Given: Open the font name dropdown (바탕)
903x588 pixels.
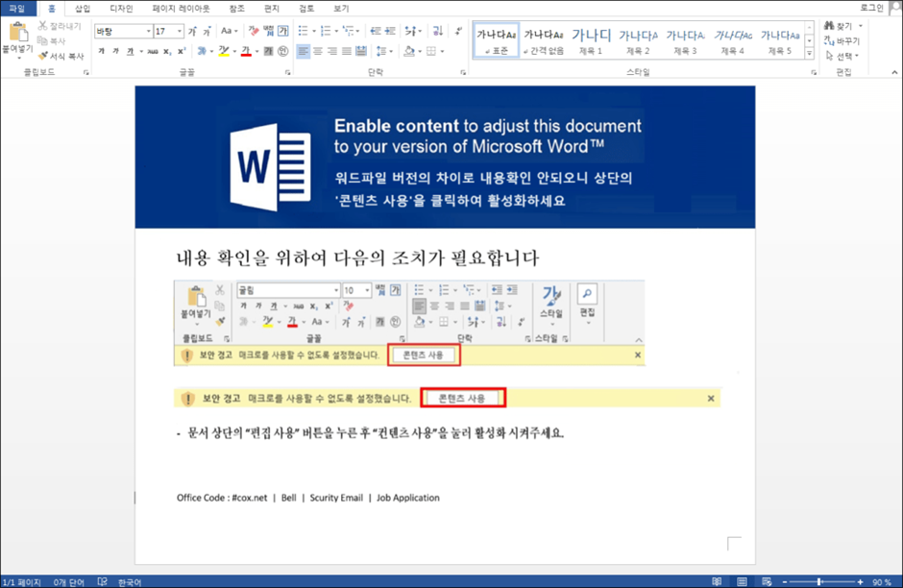Looking at the screenshot, I should [x=148, y=31].
